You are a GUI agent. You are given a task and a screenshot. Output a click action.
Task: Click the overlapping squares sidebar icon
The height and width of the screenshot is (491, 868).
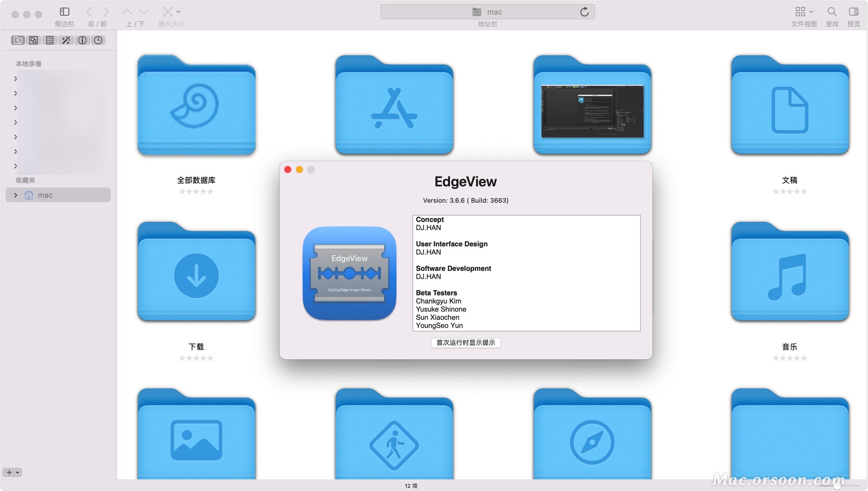point(33,41)
